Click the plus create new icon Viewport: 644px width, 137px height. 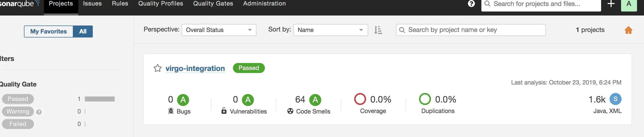611,4
